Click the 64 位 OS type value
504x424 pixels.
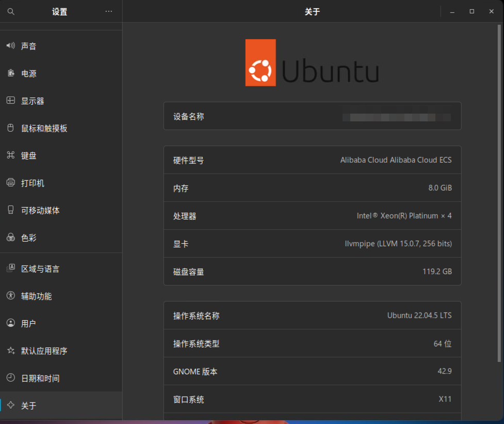tap(443, 343)
